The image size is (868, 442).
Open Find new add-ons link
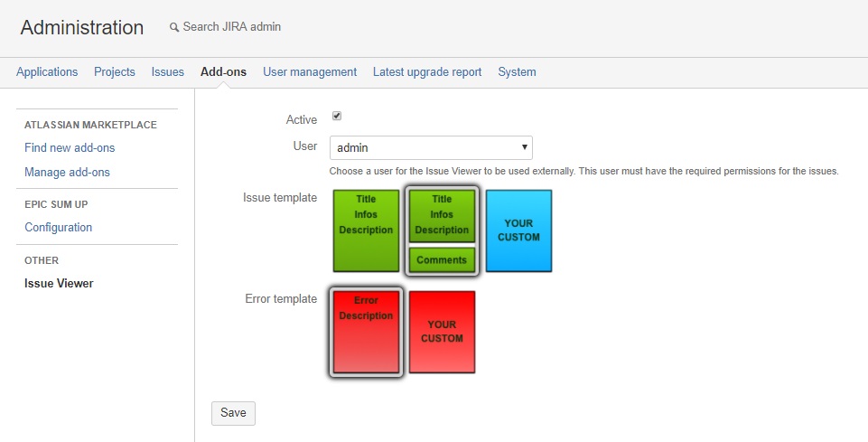click(70, 147)
